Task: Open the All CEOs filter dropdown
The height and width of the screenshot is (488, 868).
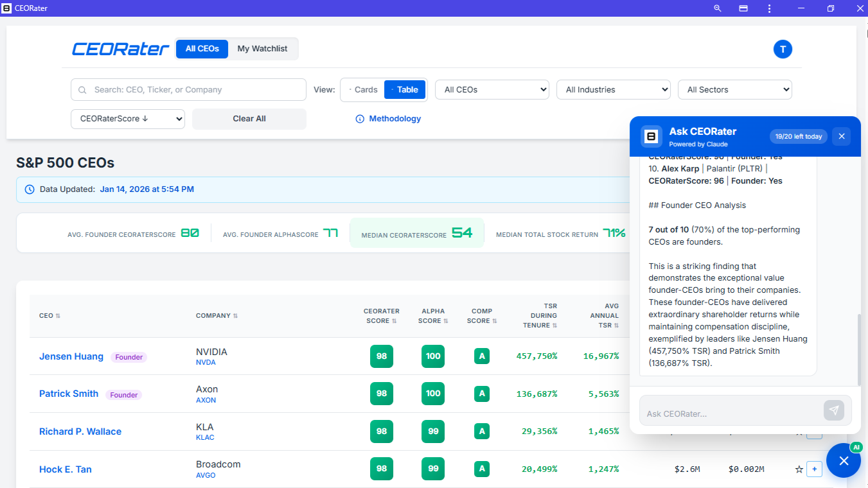Action: (x=492, y=90)
